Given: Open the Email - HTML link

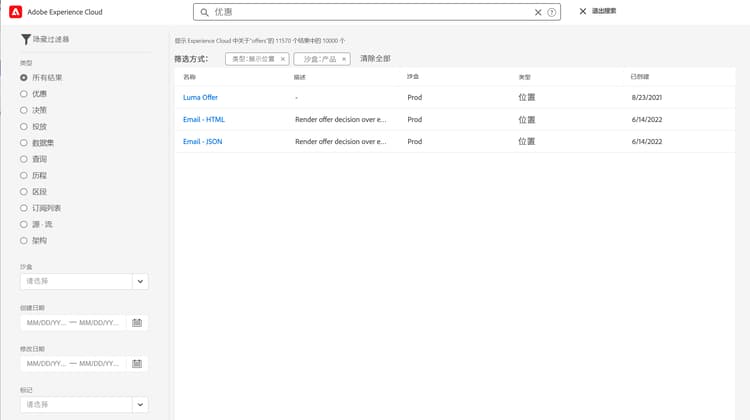Looking at the screenshot, I should [204, 119].
